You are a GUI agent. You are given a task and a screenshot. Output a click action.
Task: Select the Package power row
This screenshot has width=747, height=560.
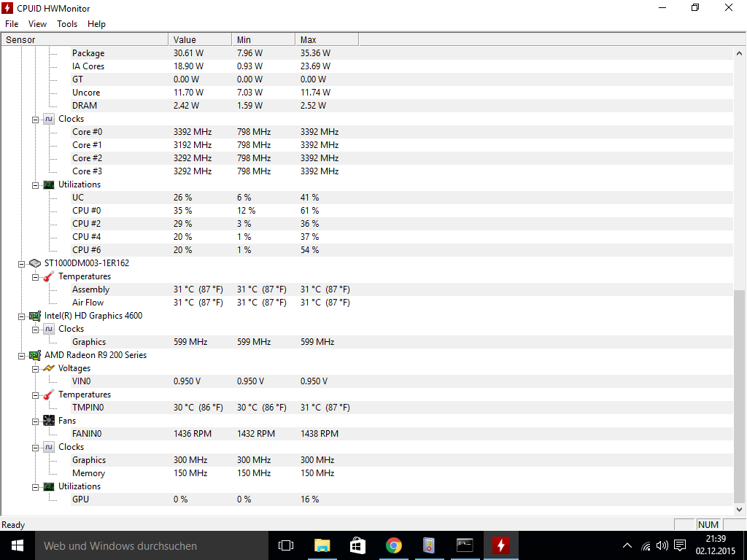(402, 53)
